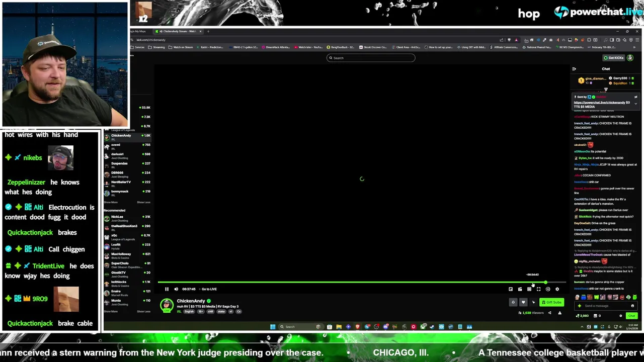
Task: Open video player settings gear
Action: click(557, 289)
